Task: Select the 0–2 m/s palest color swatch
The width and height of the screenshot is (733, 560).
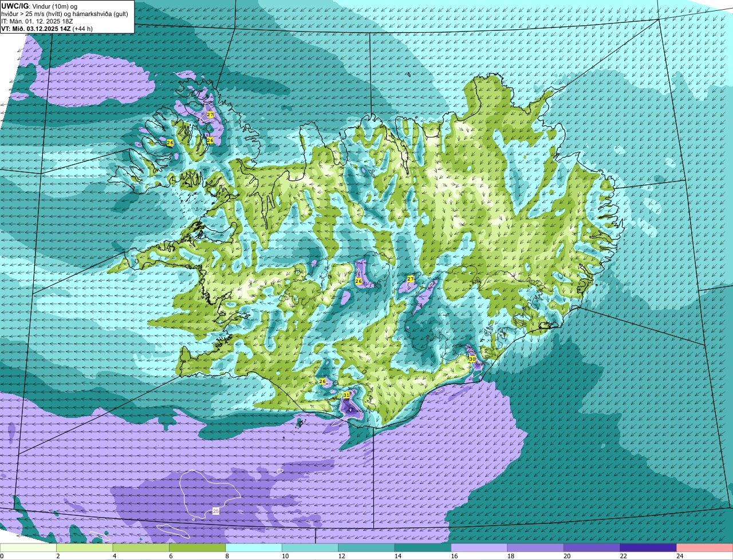Action: [29, 547]
